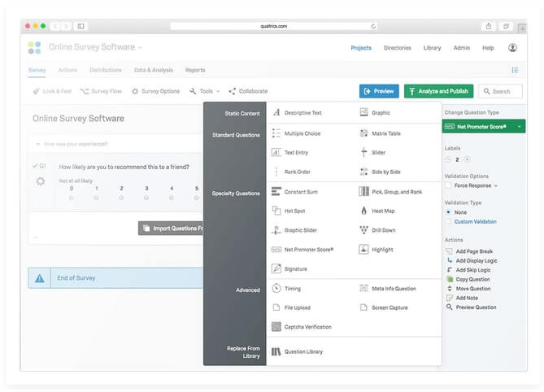This screenshot has height=392, width=544.
Task: Open the Tools dropdown menu
Action: click(205, 91)
